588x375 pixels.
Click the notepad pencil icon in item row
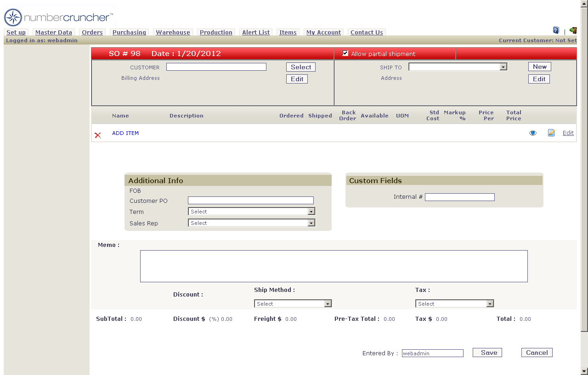pos(551,133)
